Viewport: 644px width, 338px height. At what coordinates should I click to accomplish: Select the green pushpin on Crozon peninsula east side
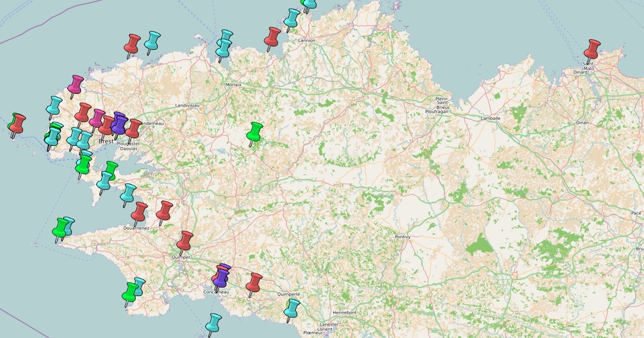click(111, 171)
